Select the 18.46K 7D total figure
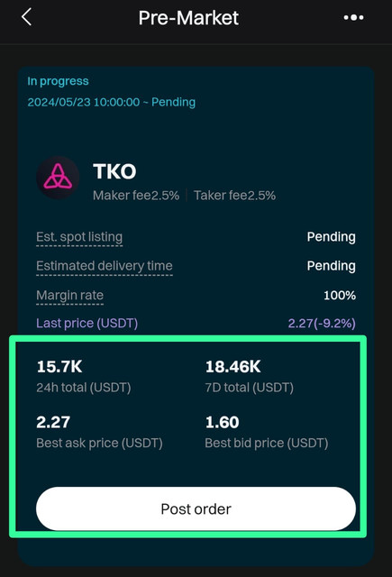This screenshot has height=577, width=392. pos(232,367)
